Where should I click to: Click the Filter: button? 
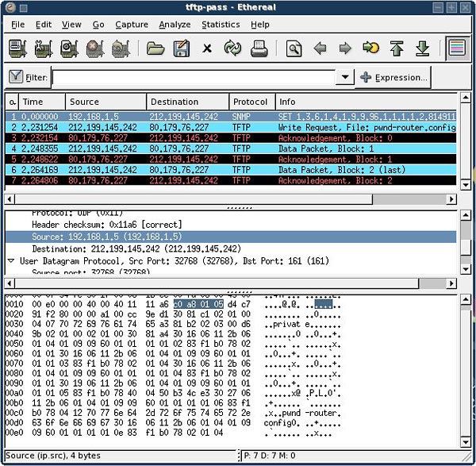click(x=29, y=77)
